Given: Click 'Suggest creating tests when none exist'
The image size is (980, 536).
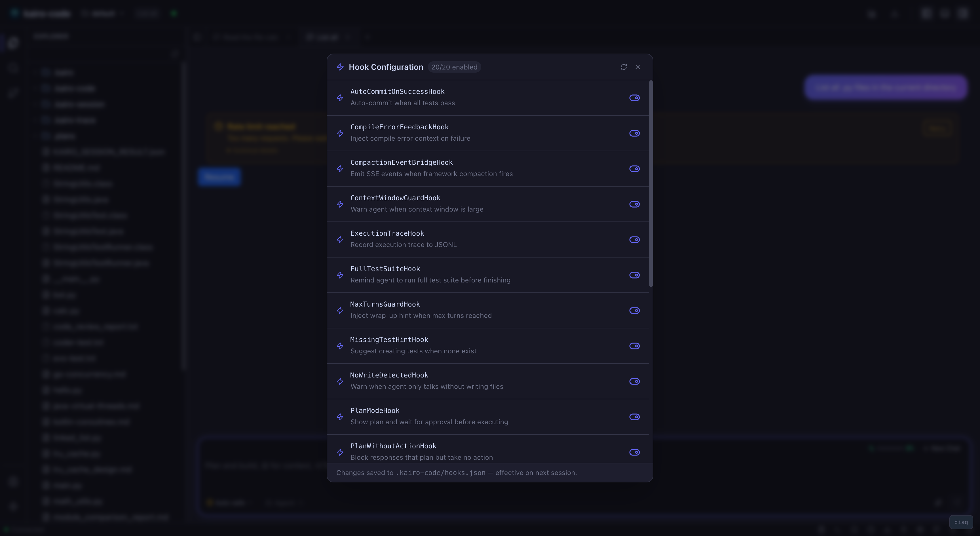Looking at the screenshot, I should point(413,351).
